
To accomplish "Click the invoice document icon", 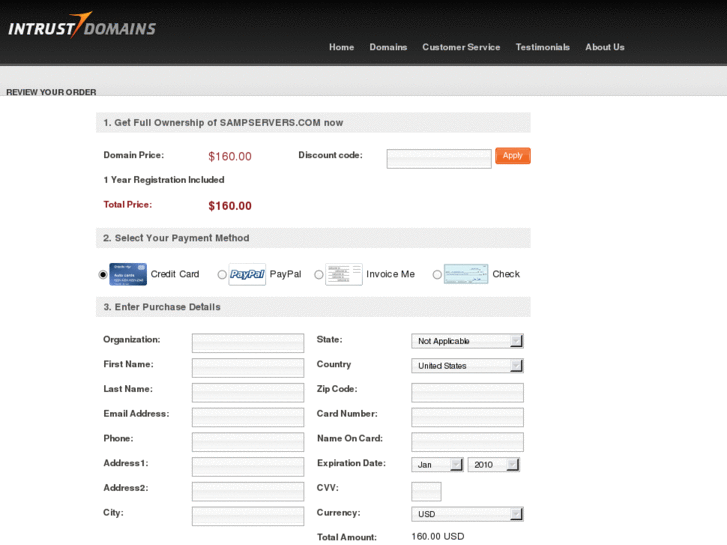I will [344, 274].
